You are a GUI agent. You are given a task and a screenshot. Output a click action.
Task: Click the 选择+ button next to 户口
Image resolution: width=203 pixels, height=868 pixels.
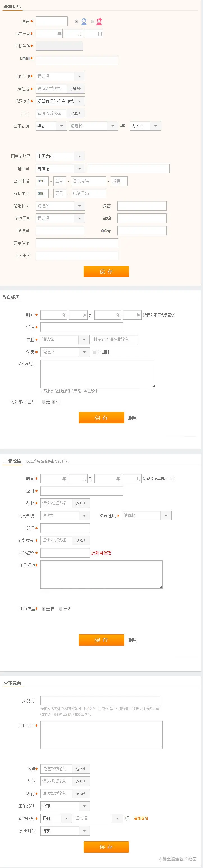click(76, 113)
